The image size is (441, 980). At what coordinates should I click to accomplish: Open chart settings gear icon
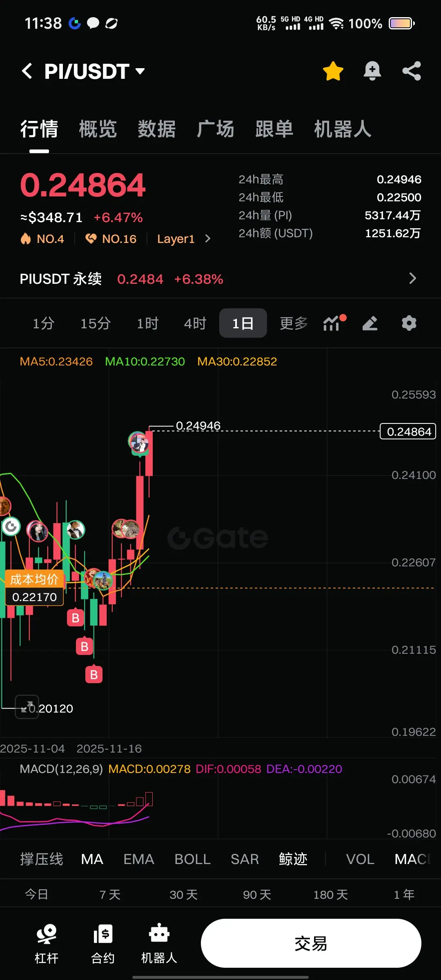[x=409, y=323]
